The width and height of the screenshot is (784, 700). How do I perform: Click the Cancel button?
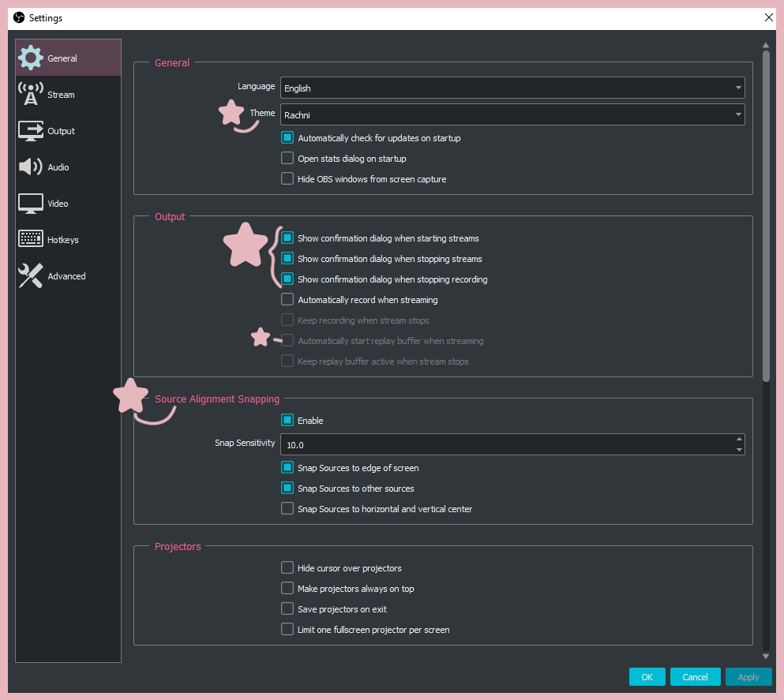coord(695,677)
